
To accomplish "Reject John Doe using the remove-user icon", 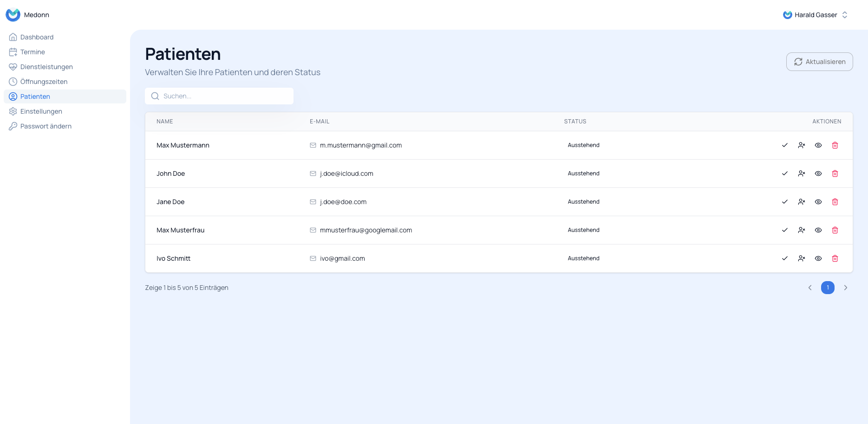I will tap(802, 173).
